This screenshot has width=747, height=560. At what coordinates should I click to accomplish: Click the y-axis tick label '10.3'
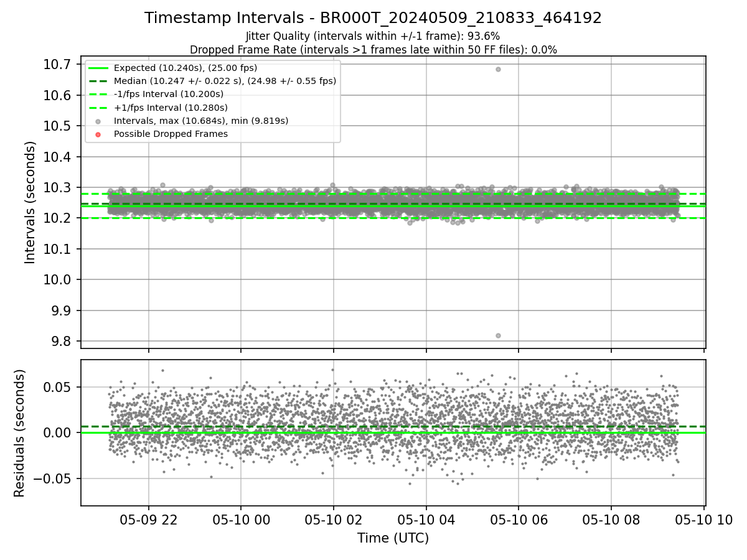click(58, 187)
